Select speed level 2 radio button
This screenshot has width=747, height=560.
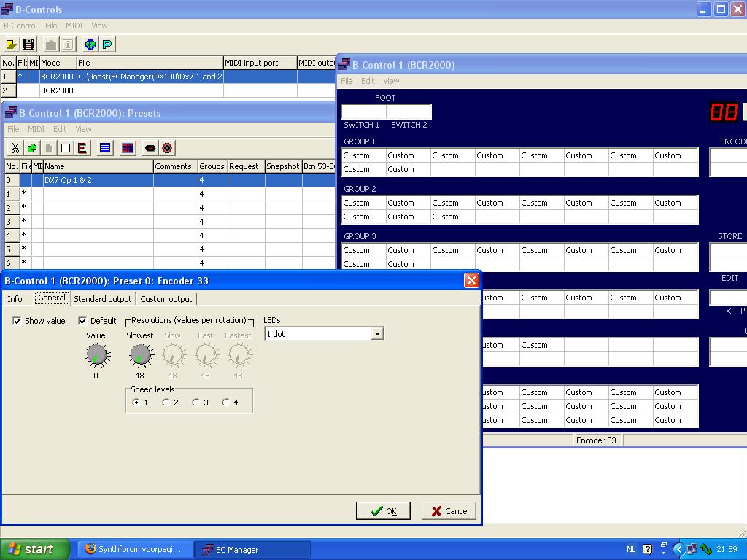(x=166, y=402)
